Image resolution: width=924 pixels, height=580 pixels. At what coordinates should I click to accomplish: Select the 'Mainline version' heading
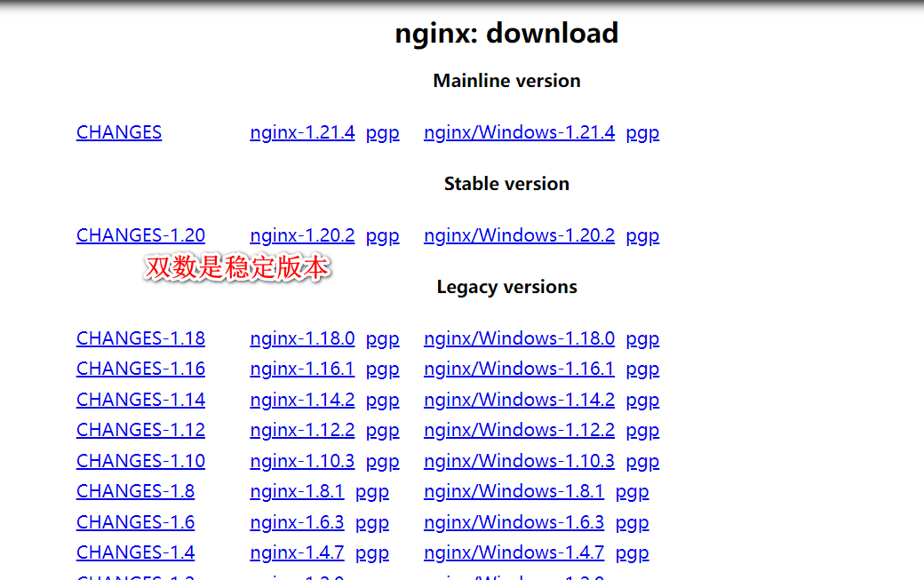pos(506,81)
